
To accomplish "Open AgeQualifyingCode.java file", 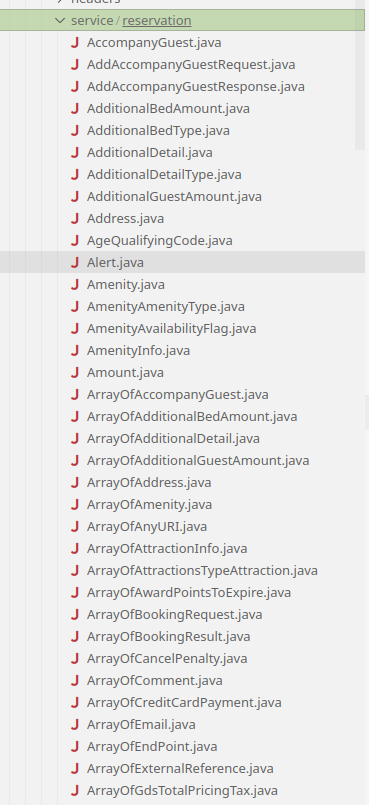I will [160, 241].
